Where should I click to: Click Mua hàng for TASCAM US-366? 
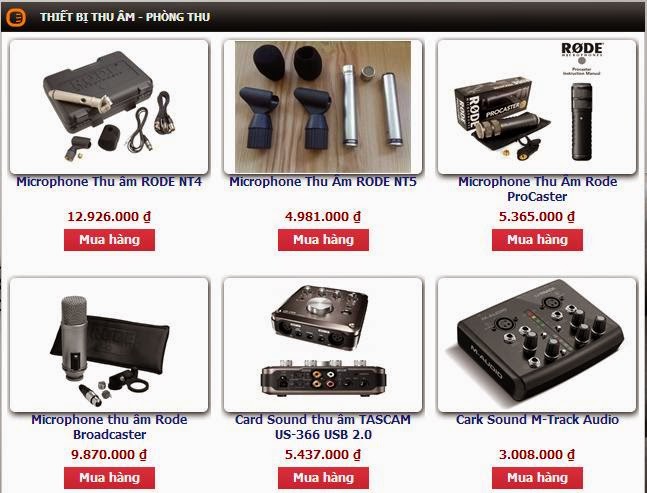[x=323, y=478]
